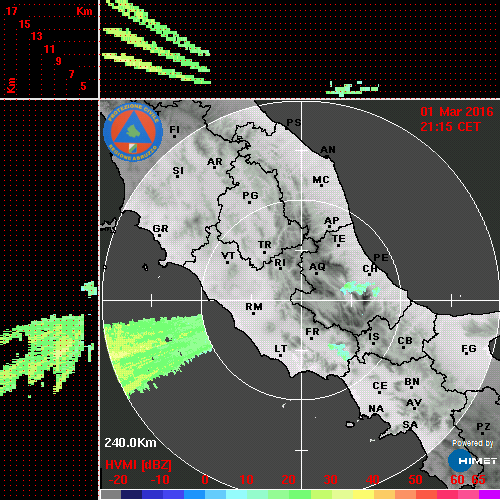Click the "50" dBZ scale value

tap(415, 480)
